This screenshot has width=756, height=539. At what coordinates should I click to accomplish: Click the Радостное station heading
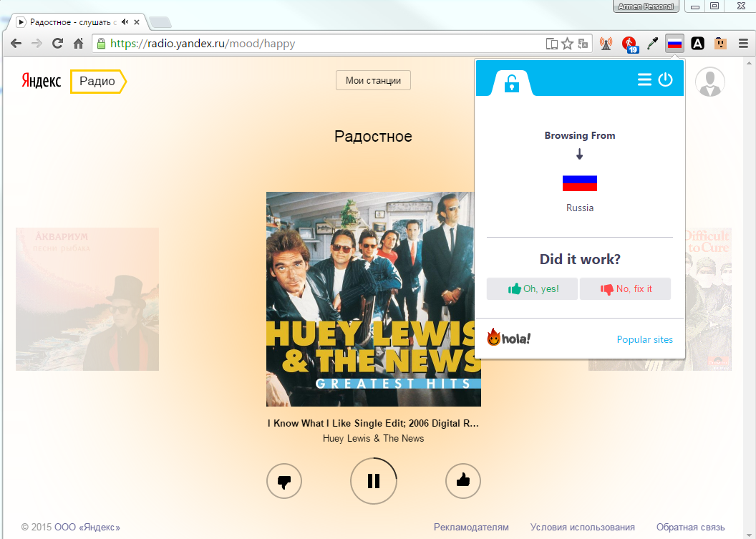373,137
